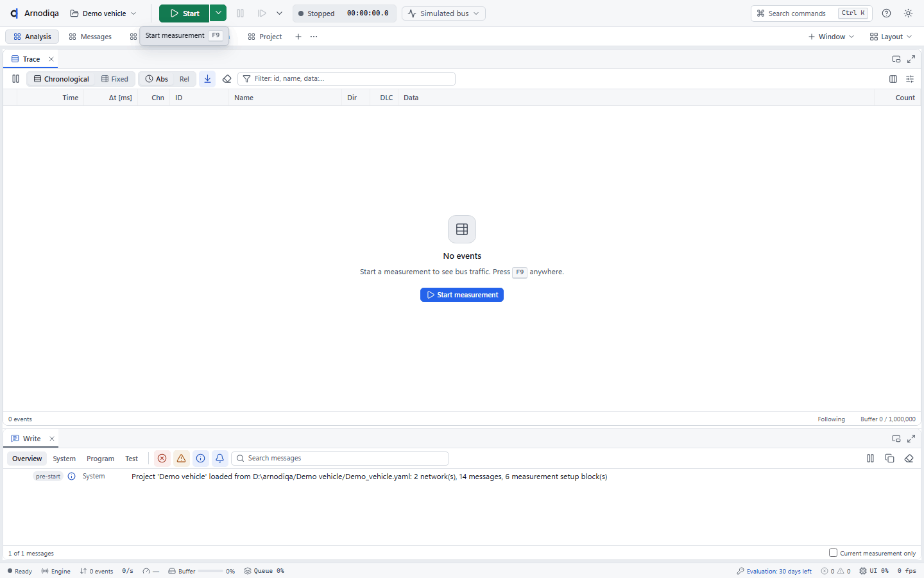The width and height of the screenshot is (924, 578).
Task: Click the pause measurement icon in top bar
Action: (x=241, y=13)
